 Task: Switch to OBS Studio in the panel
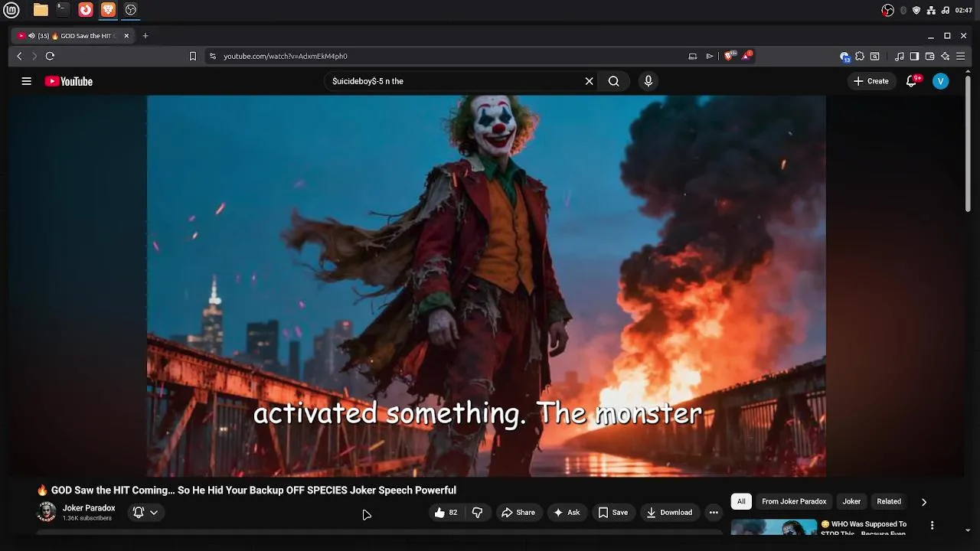[131, 10]
